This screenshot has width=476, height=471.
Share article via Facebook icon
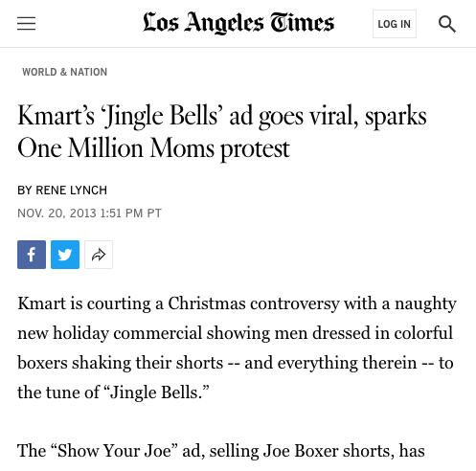(32, 255)
